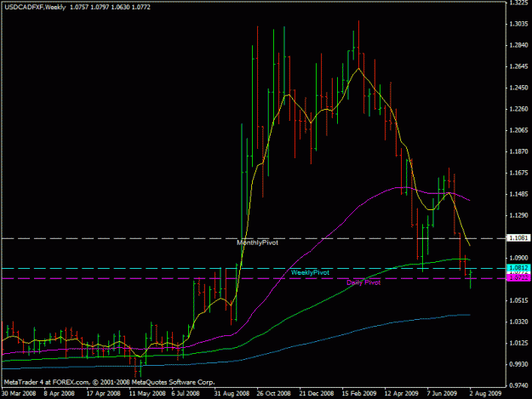Click the USDCADFXF,Weekly chart title

pos(35,7)
